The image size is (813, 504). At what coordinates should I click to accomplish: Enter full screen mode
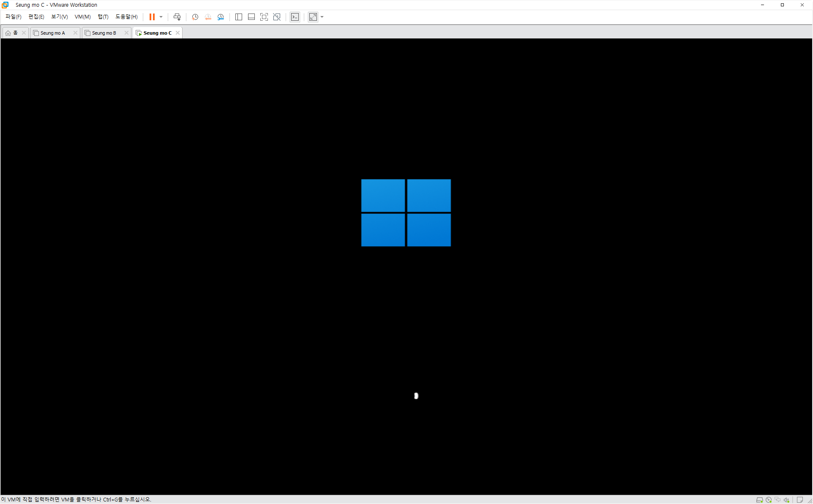[x=264, y=17]
